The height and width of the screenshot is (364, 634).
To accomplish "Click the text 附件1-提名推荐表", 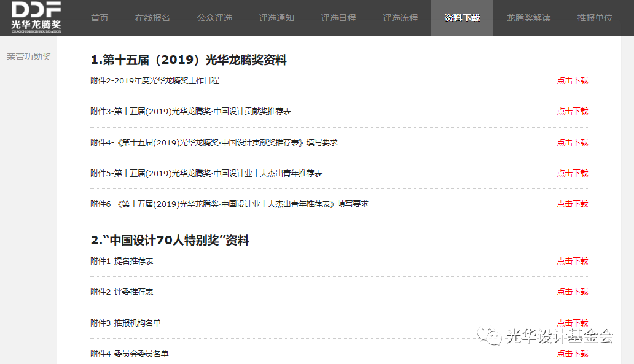I will click(122, 261).
